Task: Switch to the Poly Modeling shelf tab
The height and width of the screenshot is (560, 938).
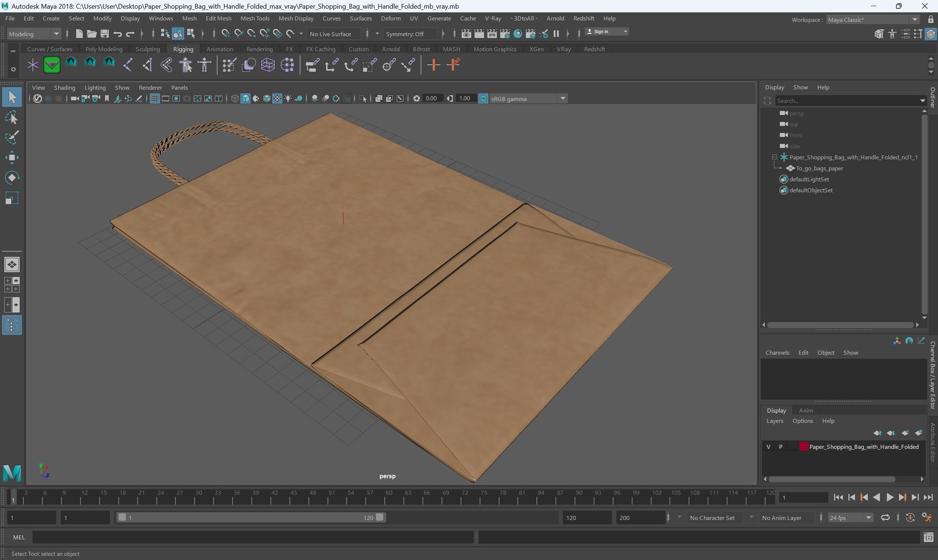Action: [104, 49]
